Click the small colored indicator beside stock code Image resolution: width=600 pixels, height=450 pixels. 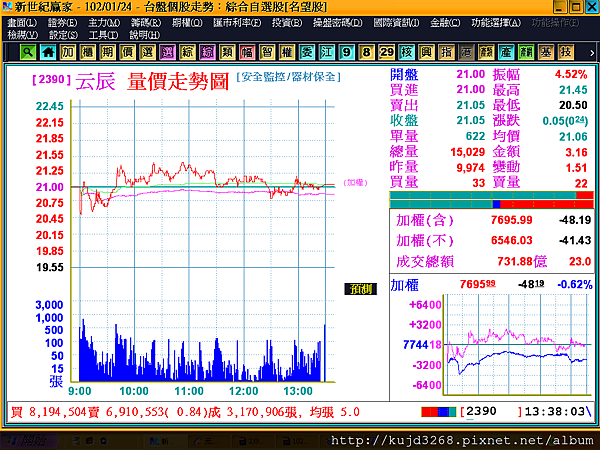point(439,412)
